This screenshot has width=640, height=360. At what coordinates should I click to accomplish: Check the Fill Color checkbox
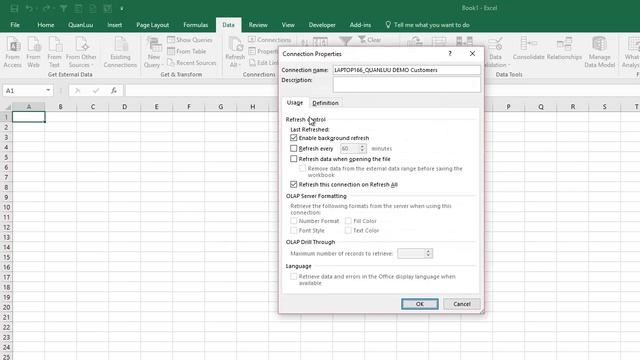pyautogui.click(x=348, y=221)
